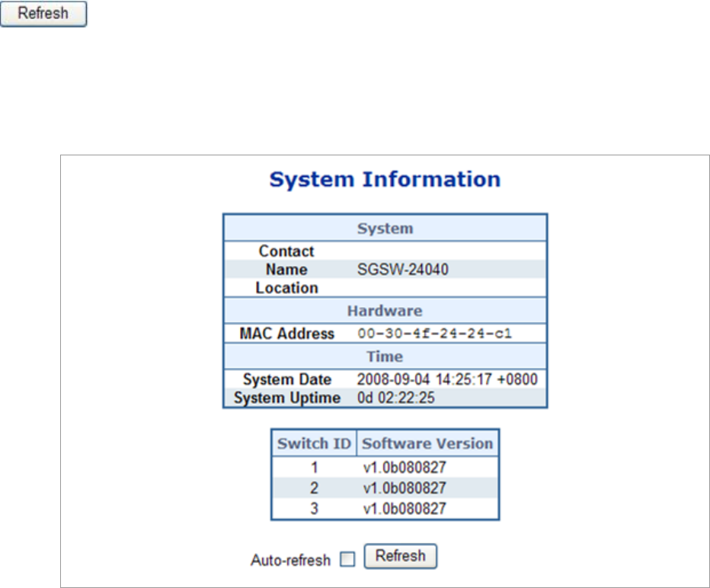Viewport: 710px width, 588px height.
Task: Select the name value SGSW-24040
Action: 402,270
